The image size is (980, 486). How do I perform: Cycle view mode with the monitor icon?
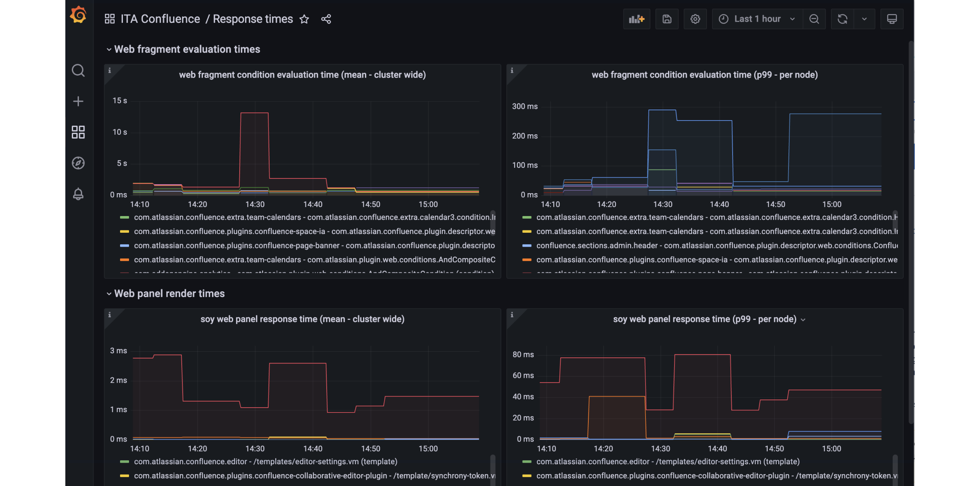pyautogui.click(x=892, y=19)
